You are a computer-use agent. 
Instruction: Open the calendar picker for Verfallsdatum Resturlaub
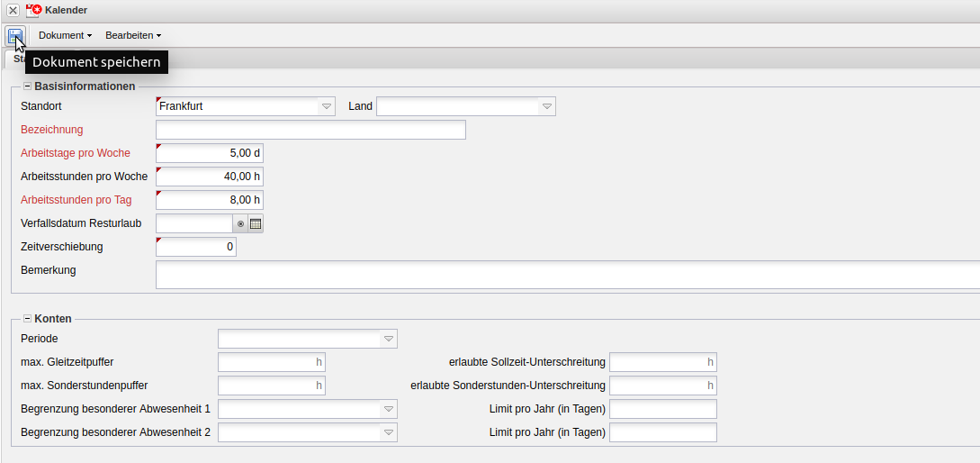(x=256, y=223)
